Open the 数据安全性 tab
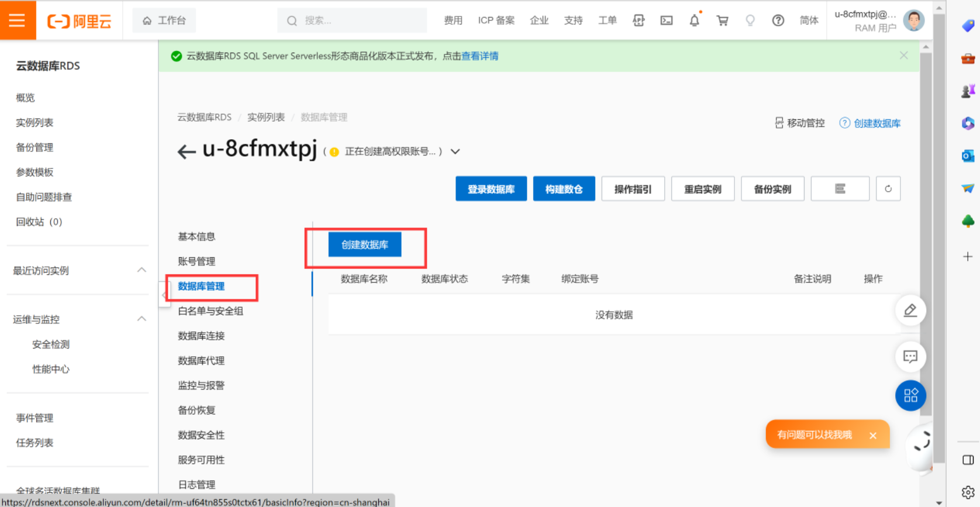Viewport: 980px width, 507px height. click(x=201, y=435)
